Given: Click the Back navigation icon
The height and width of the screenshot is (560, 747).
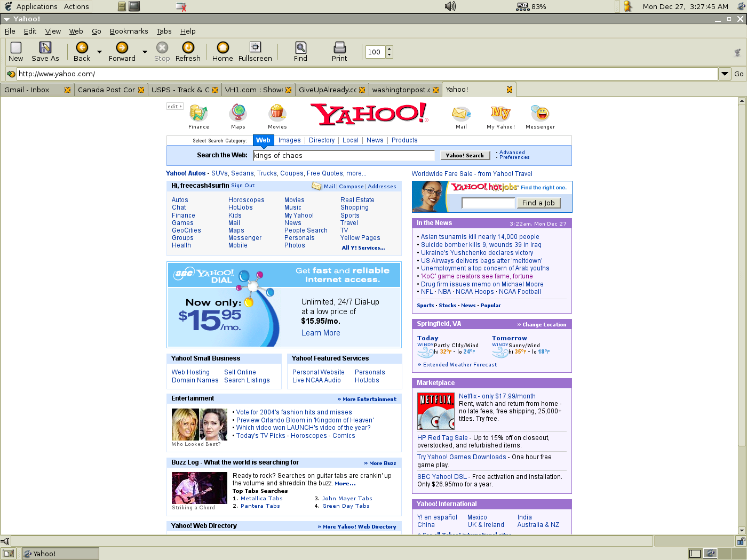Looking at the screenshot, I should coord(82,48).
